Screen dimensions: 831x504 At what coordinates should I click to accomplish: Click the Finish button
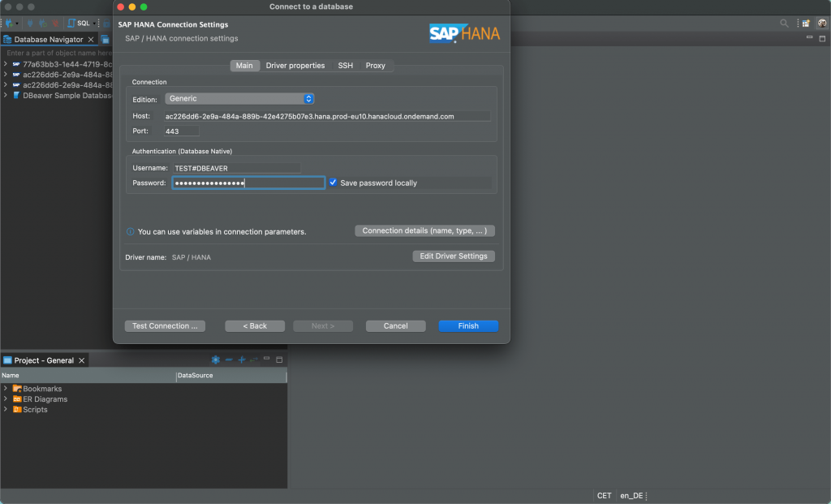pos(468,326)
